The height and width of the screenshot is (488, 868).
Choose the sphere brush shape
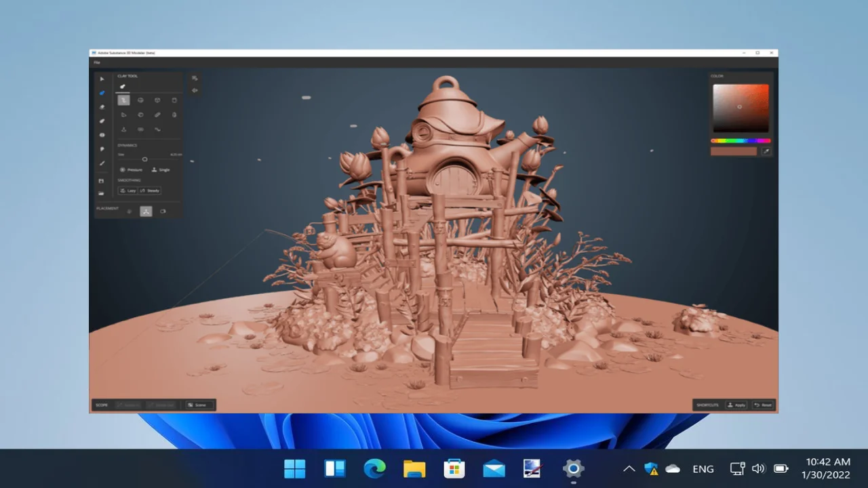click(140, 100)
